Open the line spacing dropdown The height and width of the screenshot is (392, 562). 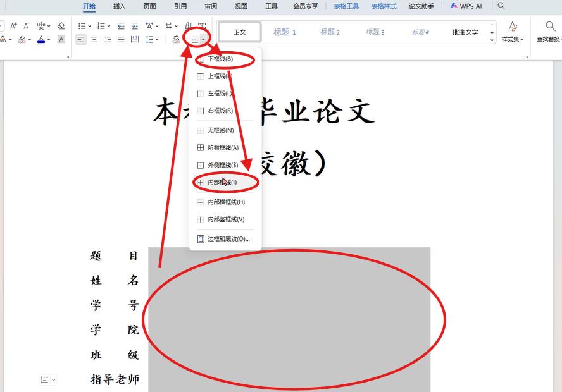(x=156, y=39)
